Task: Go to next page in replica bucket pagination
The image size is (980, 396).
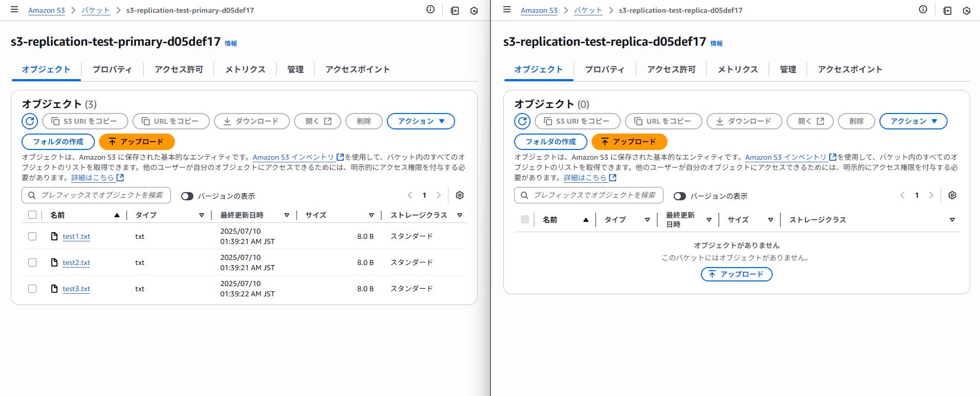Action: [x=931, y=195]
